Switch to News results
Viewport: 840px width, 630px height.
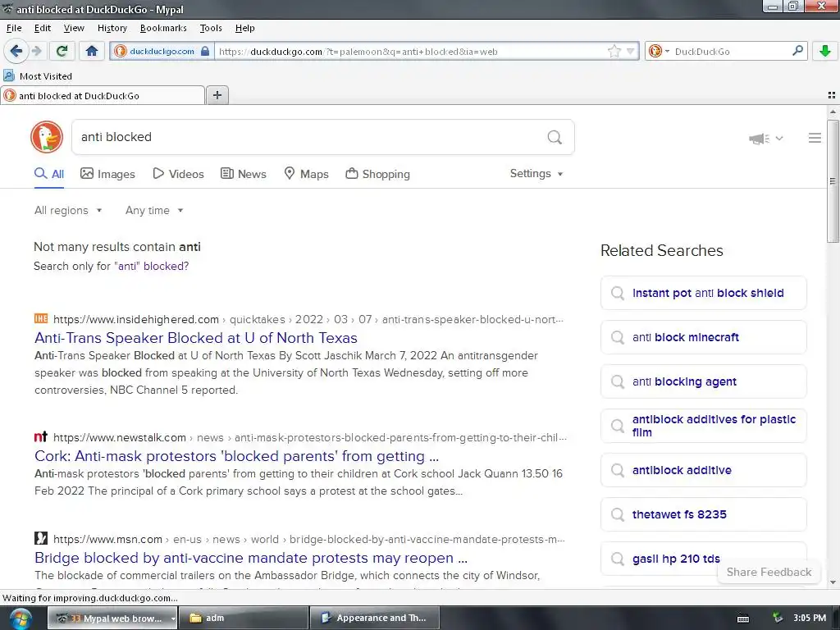pyautogui.click(x=243, y=174)
